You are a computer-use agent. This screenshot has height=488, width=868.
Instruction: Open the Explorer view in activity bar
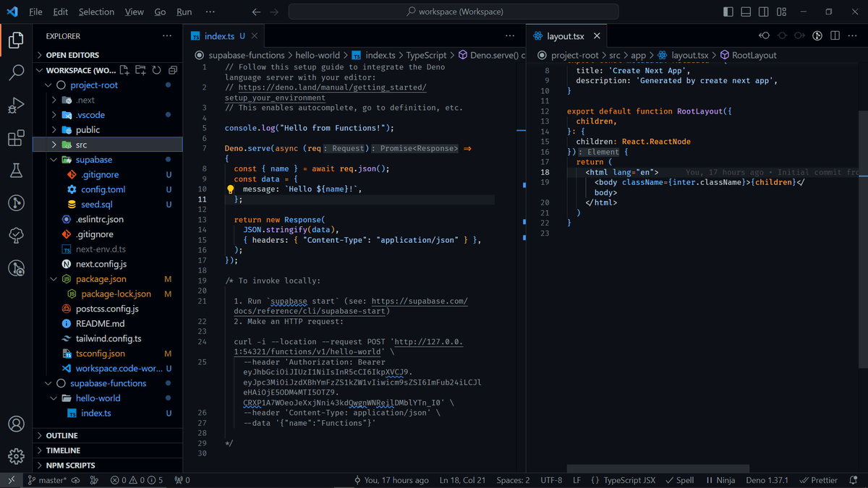pos(16,40)
